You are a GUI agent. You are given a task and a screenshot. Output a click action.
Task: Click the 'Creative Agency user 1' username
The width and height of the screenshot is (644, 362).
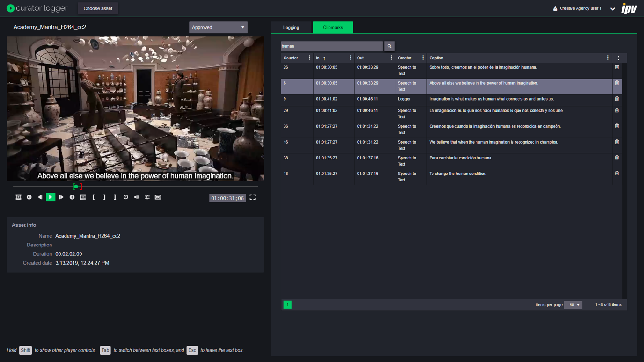coord(581,8)
